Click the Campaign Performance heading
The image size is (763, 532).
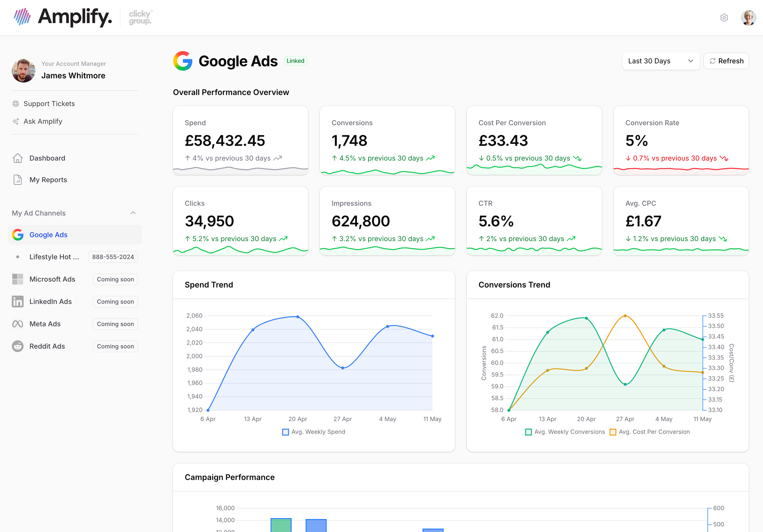coord(230,477)
